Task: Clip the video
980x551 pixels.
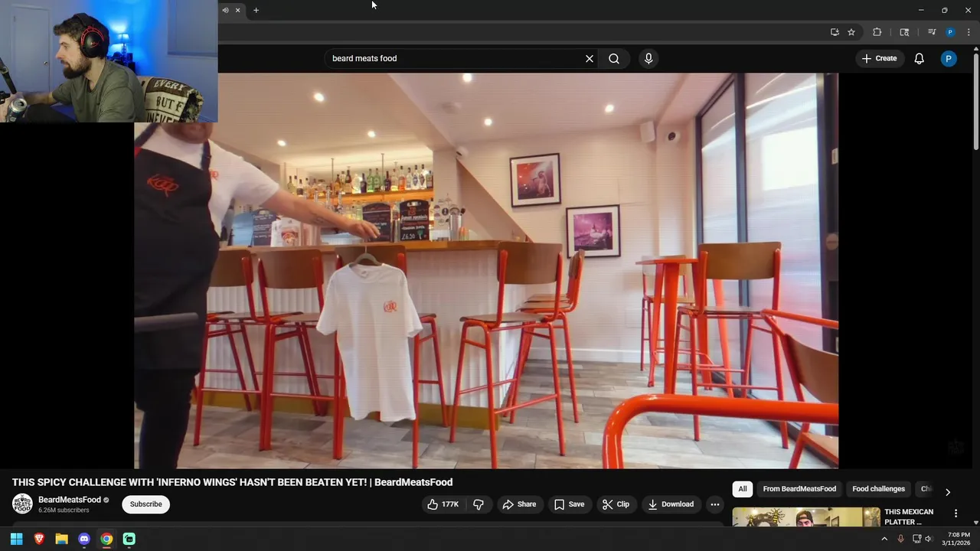Action: pos(616,504)
